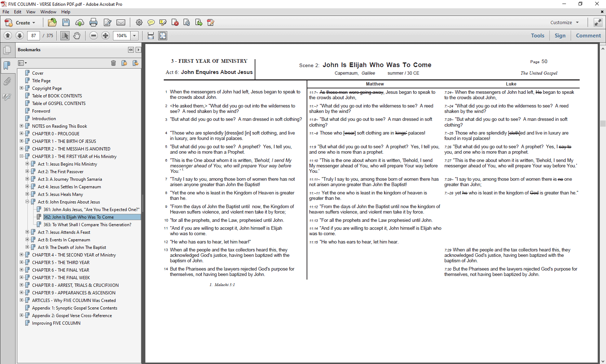Go to the next page with the down arrow

[20, 35]
